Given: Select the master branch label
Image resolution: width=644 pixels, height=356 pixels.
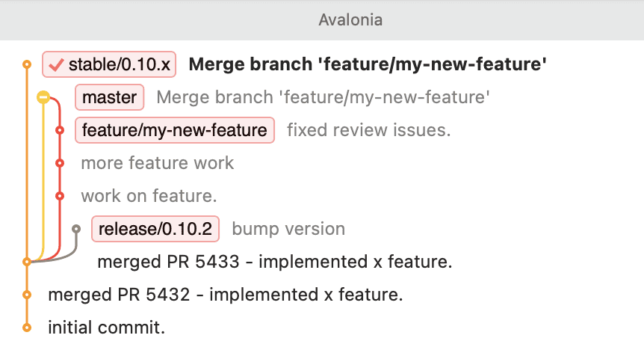Looking at the screenshot, I should click(x=109, y=97).
